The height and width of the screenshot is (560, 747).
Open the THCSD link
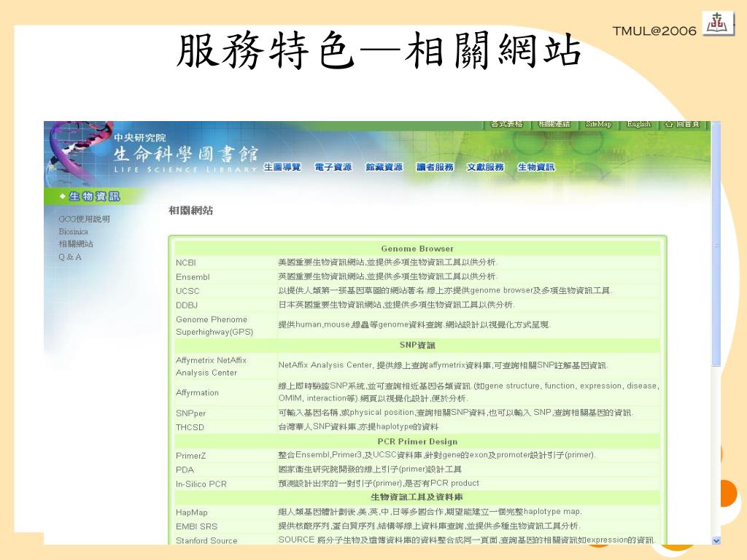[190, 427]
